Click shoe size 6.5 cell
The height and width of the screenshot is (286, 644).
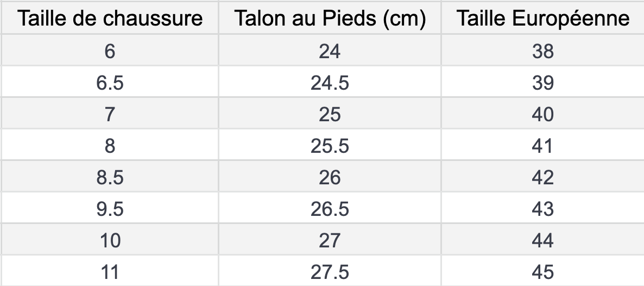(x=110, y=82)
